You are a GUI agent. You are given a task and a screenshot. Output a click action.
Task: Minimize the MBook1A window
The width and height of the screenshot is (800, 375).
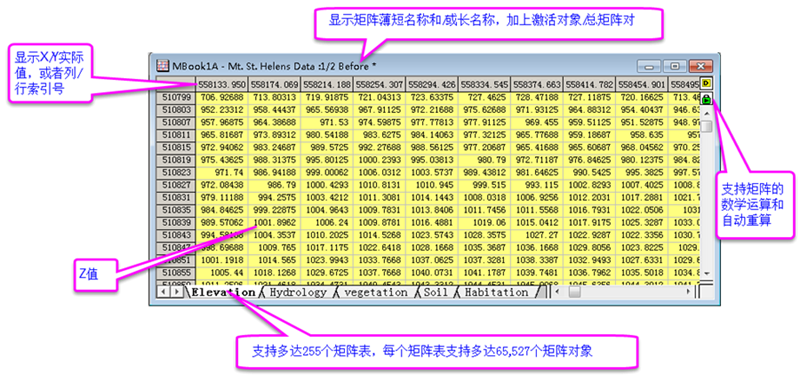point(648,66)
